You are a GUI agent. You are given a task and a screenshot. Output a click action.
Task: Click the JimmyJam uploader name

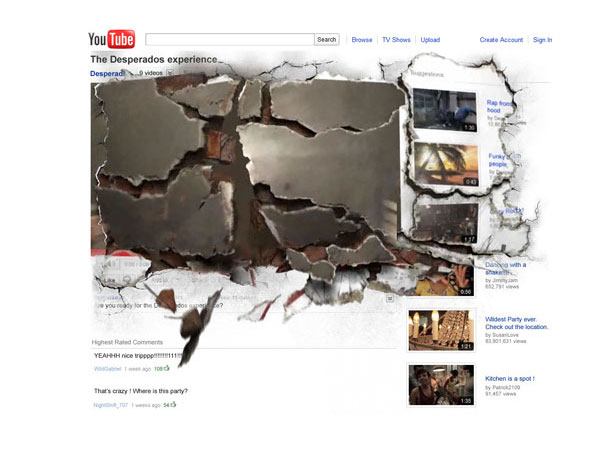coord(505,281)
